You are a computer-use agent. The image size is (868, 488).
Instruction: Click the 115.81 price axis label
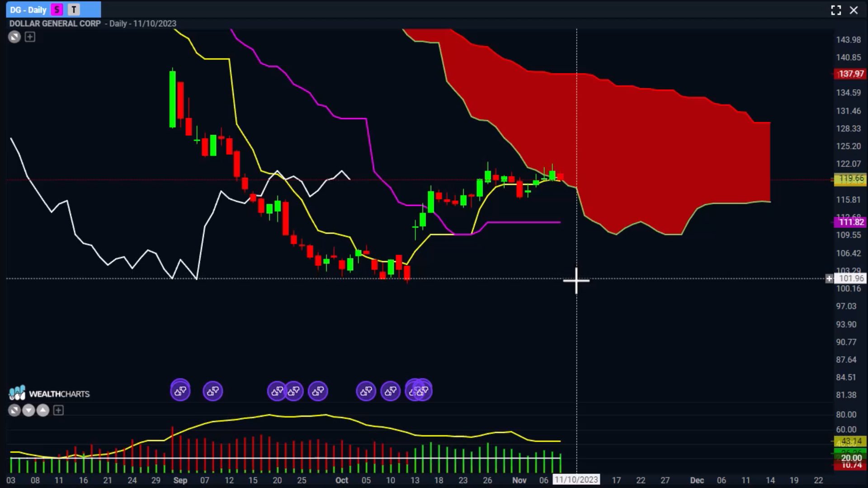click(x=849, y=199)
